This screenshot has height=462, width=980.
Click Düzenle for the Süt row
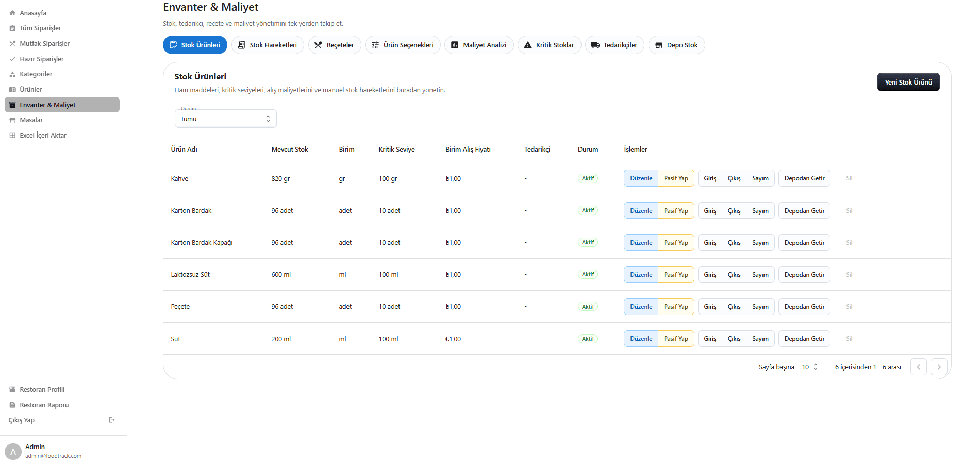[x=641, y=339]
